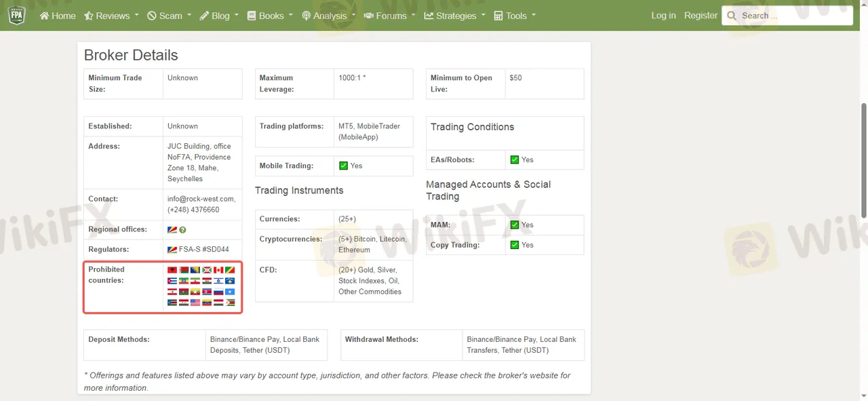The image size is (868, 401).
Task: Click the Canada flag in Prohibited countries
Action: pyautogui.click(x=218, y=270)
